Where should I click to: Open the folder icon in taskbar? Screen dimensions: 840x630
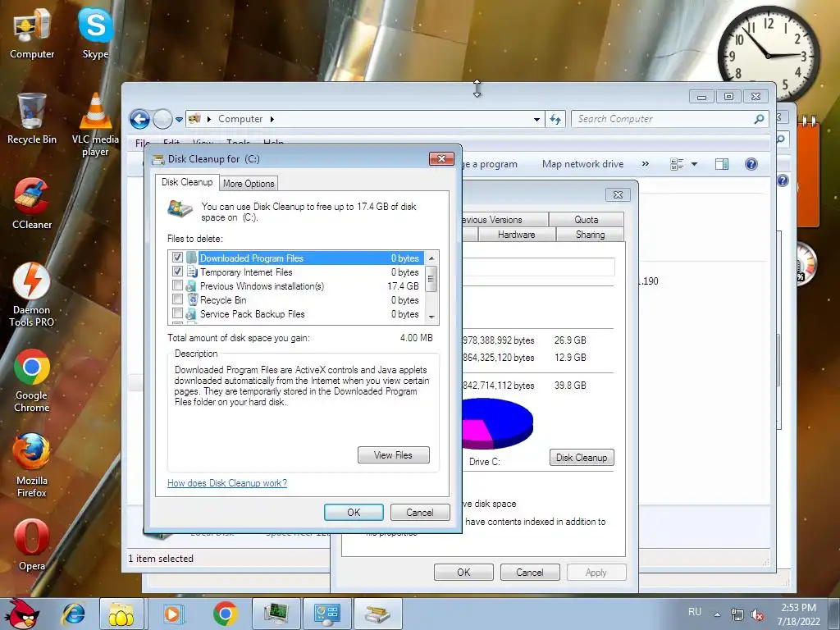point(121,614)
